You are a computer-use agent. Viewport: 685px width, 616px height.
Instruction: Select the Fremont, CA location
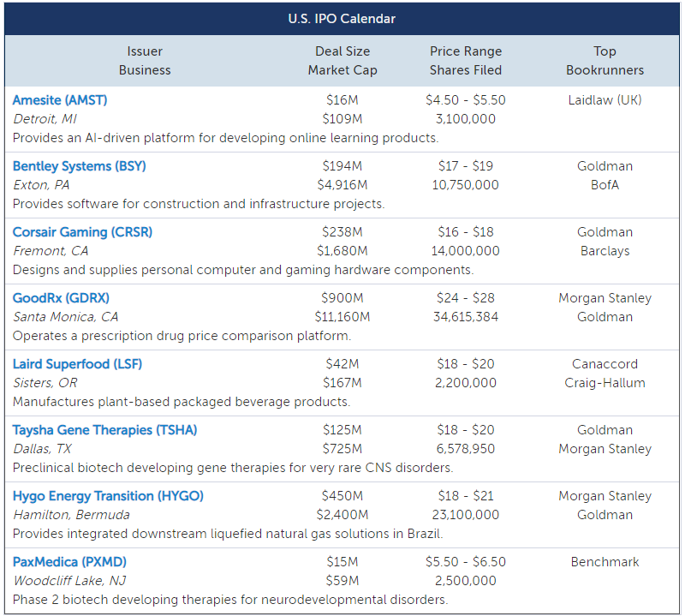[x=51, y=251]
